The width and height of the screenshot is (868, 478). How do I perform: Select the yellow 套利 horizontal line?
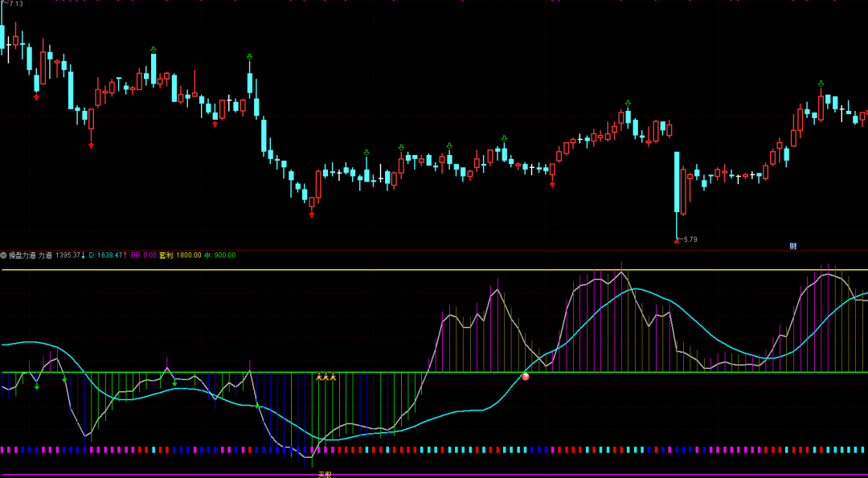click(434, 270)
